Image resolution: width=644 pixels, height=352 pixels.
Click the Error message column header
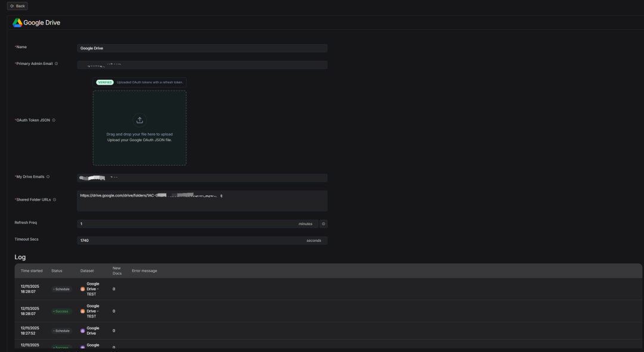click(144, 271)
